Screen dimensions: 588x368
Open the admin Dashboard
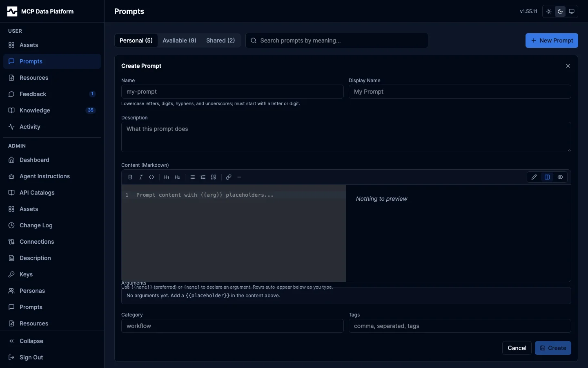[x=52, y=160]
